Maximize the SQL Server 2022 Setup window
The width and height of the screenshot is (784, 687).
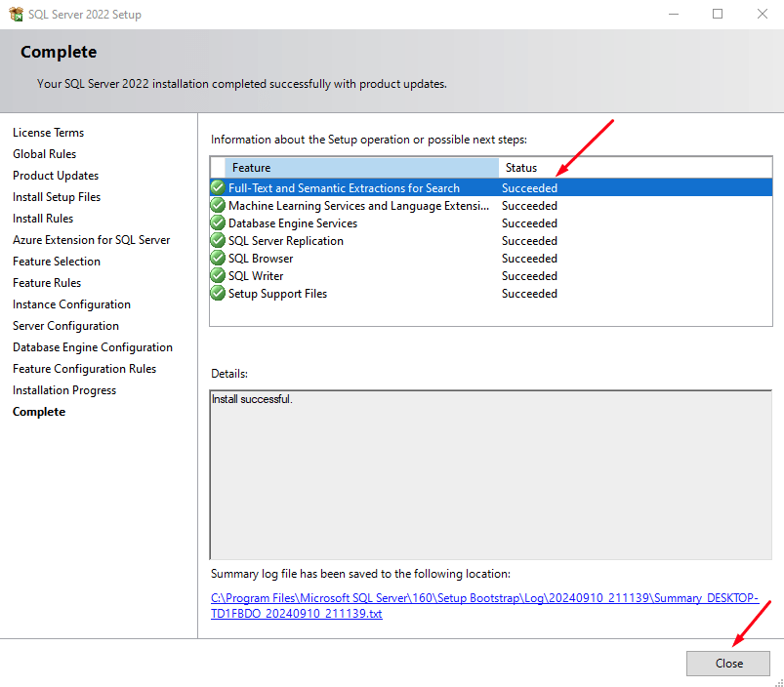pos(718,14)
